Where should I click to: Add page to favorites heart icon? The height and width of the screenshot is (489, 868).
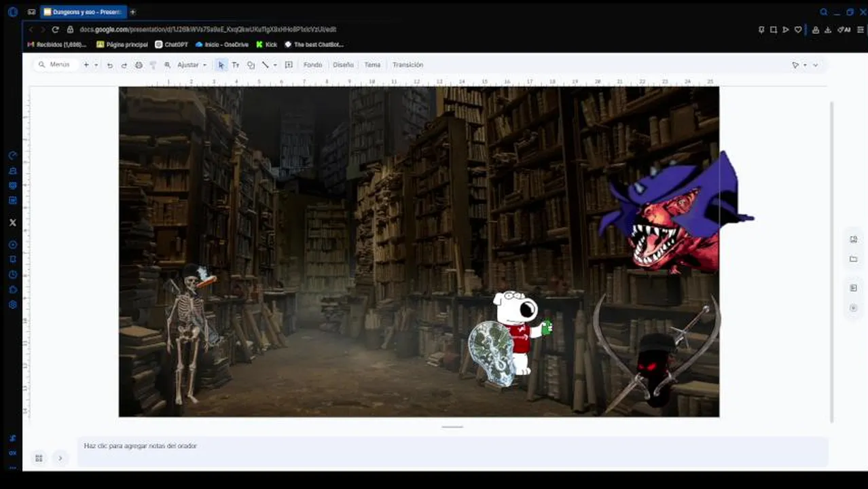(x=798, y=29)
